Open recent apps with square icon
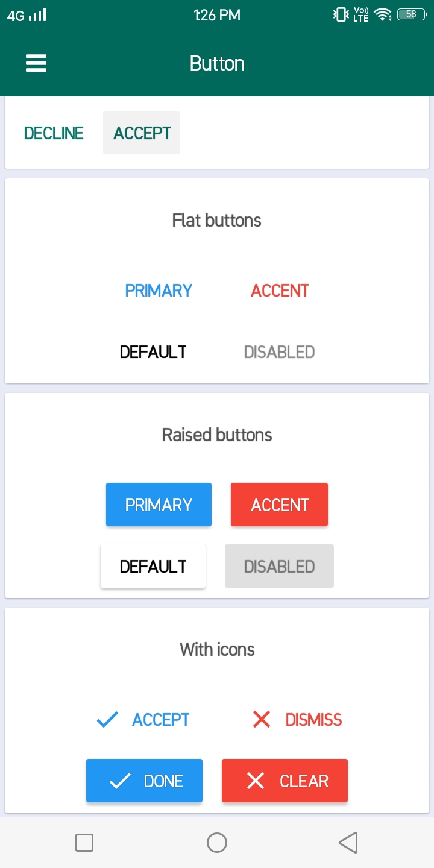 tap(84, 842)
